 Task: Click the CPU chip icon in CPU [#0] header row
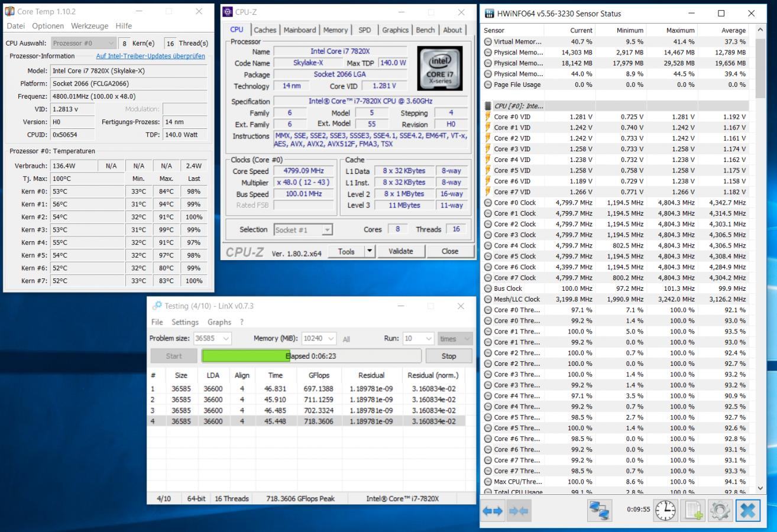(488, 106)
